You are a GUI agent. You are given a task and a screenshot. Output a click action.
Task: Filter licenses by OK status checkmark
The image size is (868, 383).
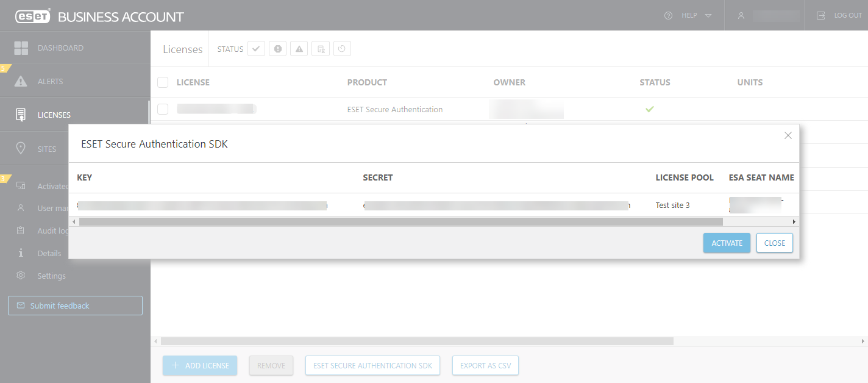point(256,48)
